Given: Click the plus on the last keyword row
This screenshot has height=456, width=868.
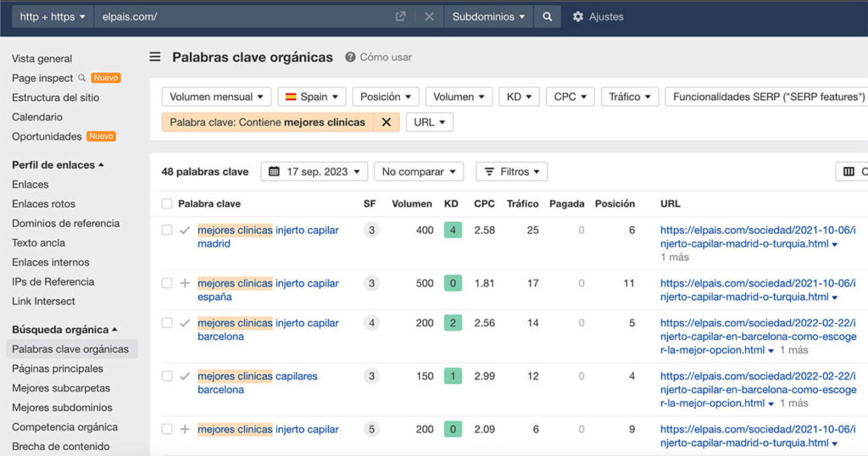Looking at the screenshot, I should click(x=185, y=430).
